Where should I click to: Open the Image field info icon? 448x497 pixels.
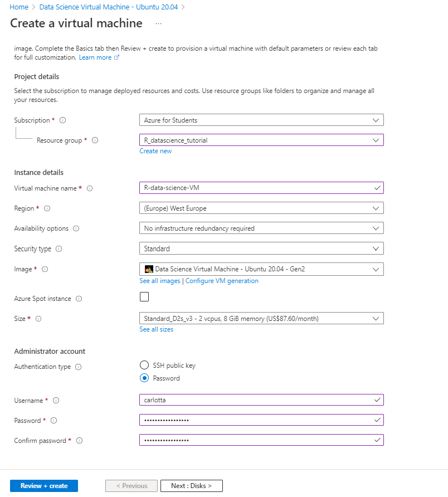(45, 269)
